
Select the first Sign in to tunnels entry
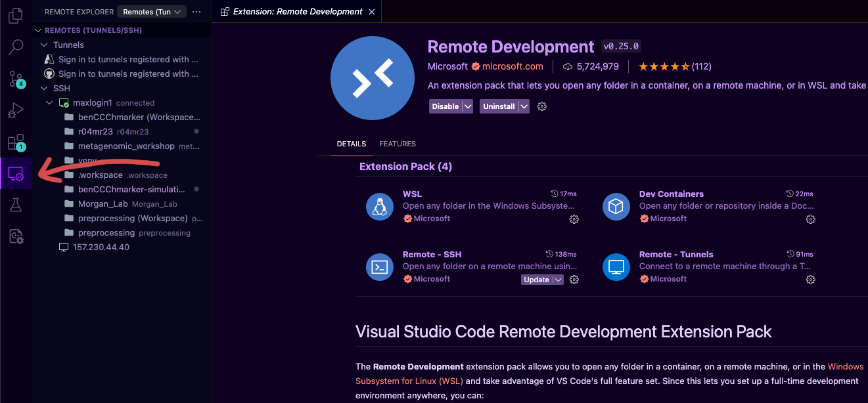(122, 59)
